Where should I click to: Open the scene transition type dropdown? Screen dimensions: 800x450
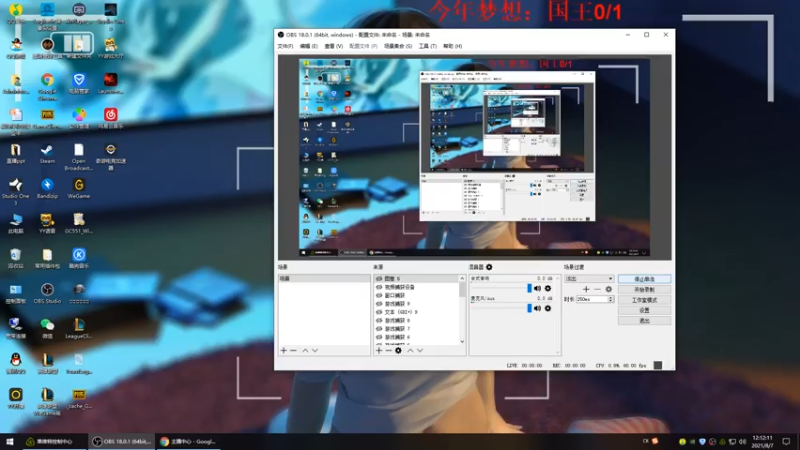[x=589, y=279]
